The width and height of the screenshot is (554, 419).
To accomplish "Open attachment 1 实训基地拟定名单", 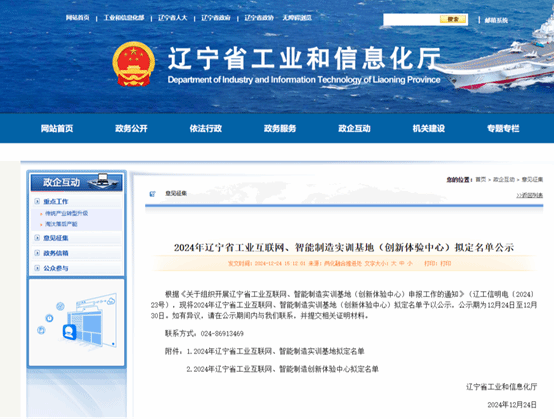I will tap(279, 352).
